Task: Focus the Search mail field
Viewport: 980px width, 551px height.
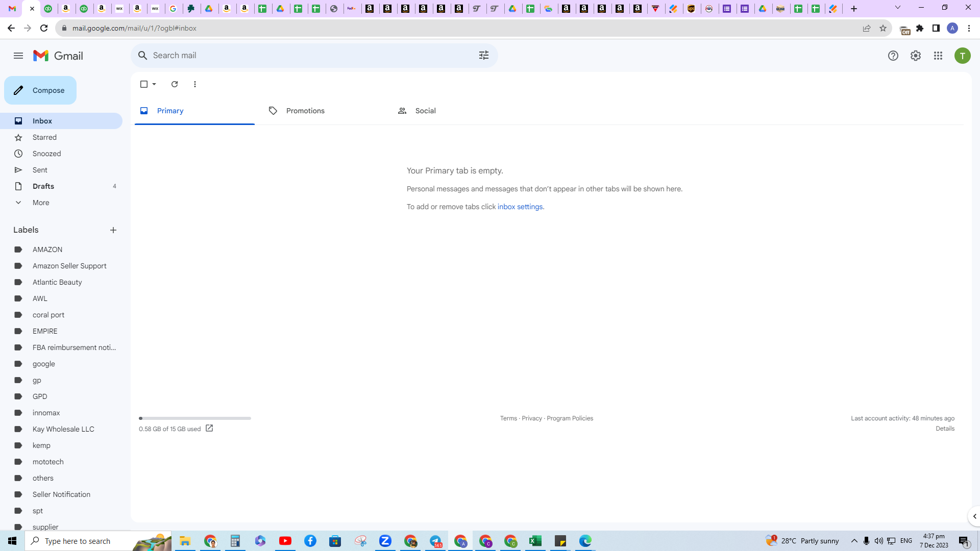Action: point(314,56)
